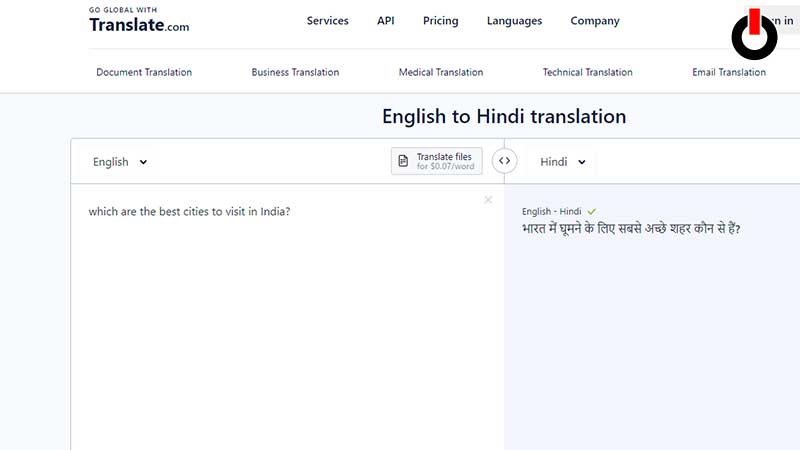The width and height of the screenshot is (800, 450).
Task: Open the Pricing page
Action: (440, 21)
